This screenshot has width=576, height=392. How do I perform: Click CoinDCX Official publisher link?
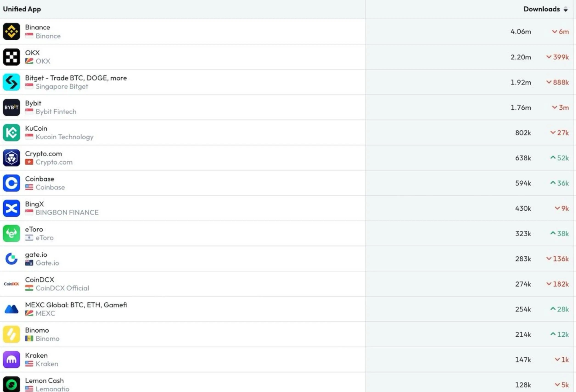coord(62,288)
